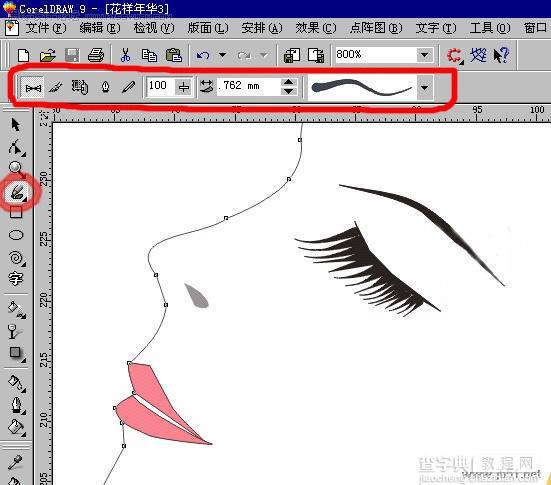Open the 文件(F) menu
The height and width of the screenshot is (485, 551).
coord(46,28)
